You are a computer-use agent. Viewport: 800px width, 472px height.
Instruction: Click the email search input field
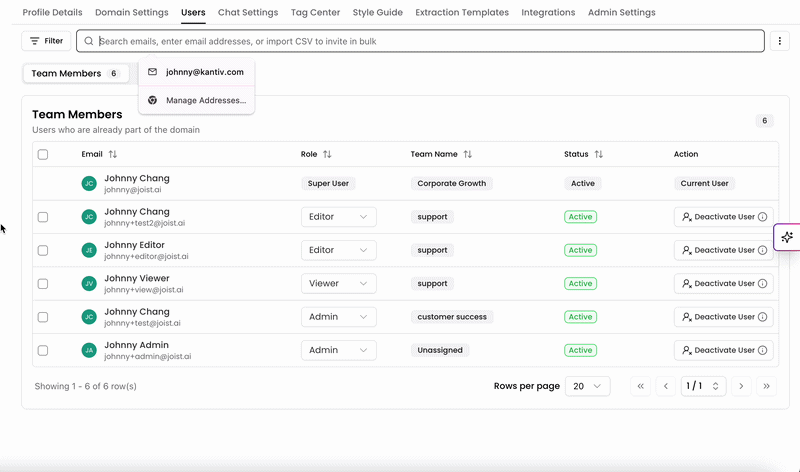[420, 41]
